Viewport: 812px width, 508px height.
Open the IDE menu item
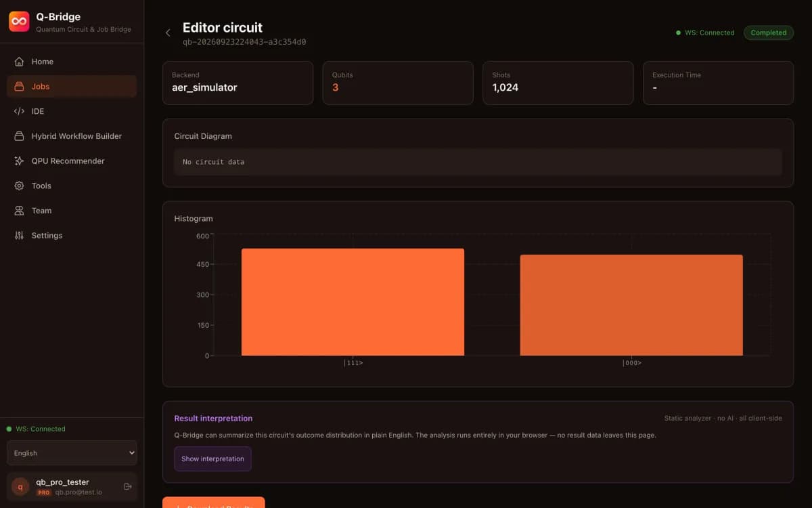click(72, 111)
